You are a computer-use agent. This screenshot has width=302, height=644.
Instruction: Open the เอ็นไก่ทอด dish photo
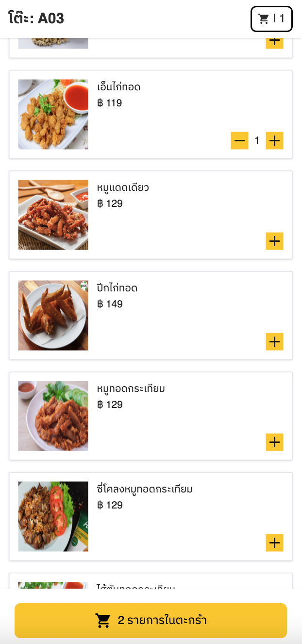point(52,114)
